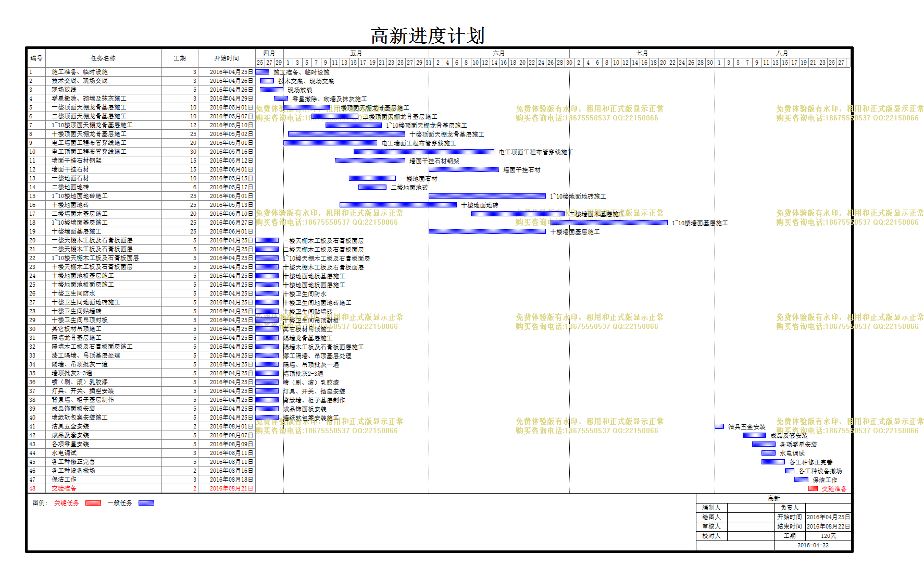Select the 六月 month header
This screenshot has height=577, width=924.
499,53
